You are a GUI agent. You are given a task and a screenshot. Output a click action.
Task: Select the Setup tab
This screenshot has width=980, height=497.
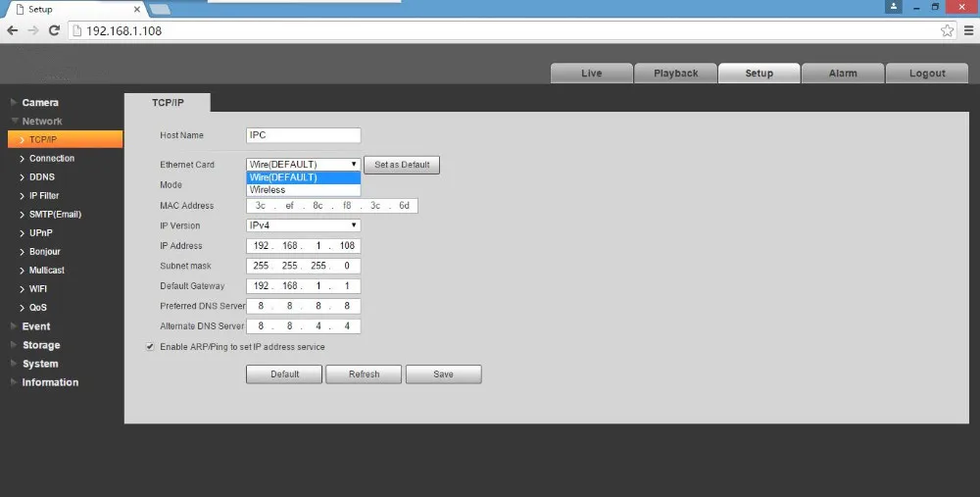tap(759, 74)
